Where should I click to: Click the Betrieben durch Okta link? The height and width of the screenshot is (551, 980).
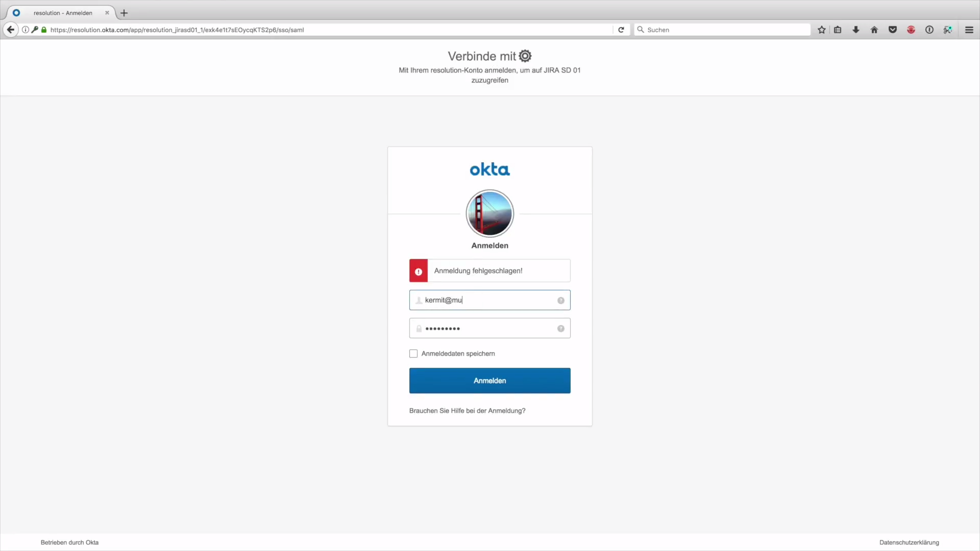pos(69,542)
